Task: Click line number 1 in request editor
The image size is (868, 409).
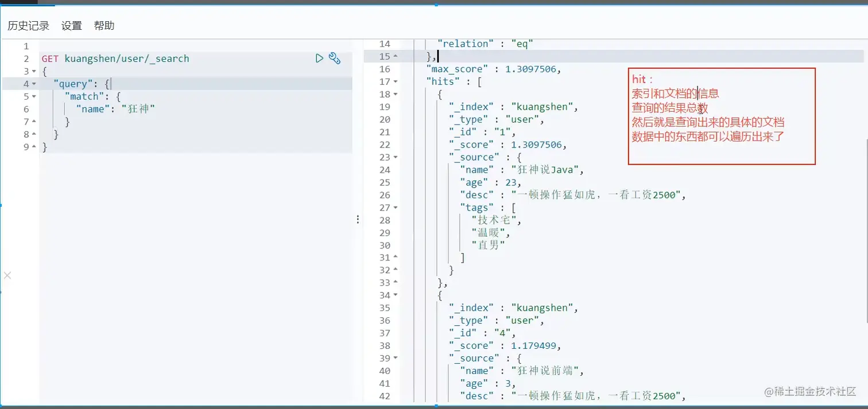Action: click(x=26, y=46)
